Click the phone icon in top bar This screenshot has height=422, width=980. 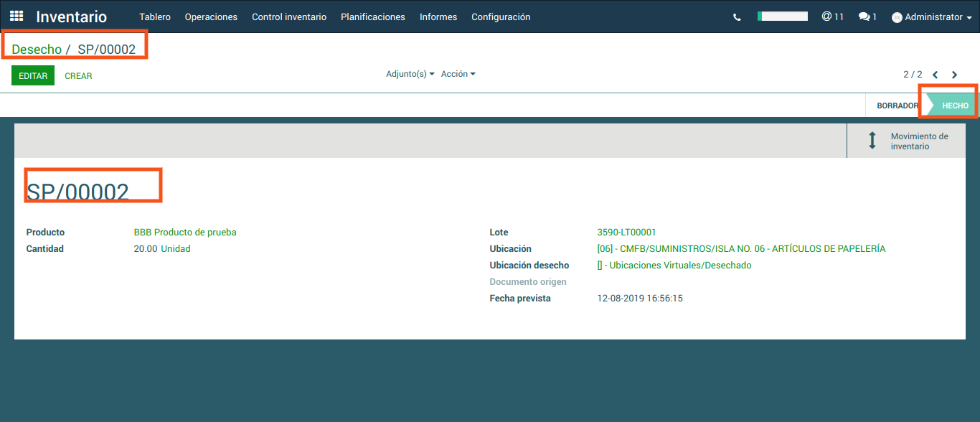point(737,17)
